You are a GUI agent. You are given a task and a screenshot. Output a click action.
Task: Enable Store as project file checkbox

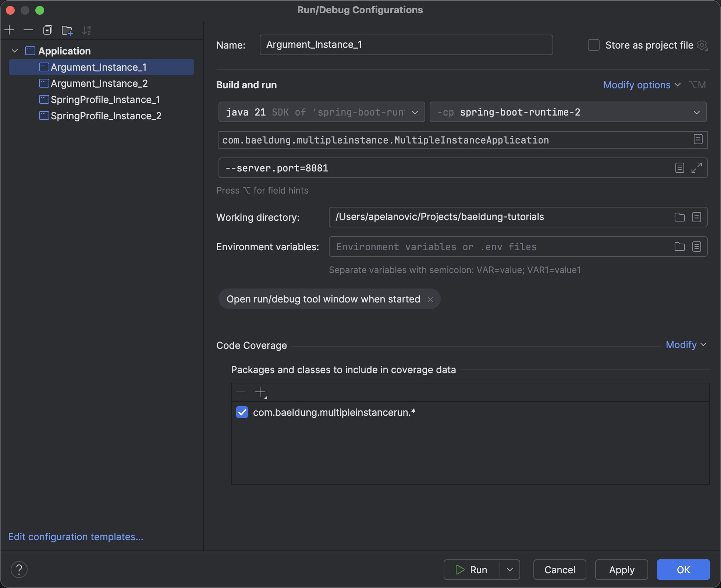(x=593, y=45)
